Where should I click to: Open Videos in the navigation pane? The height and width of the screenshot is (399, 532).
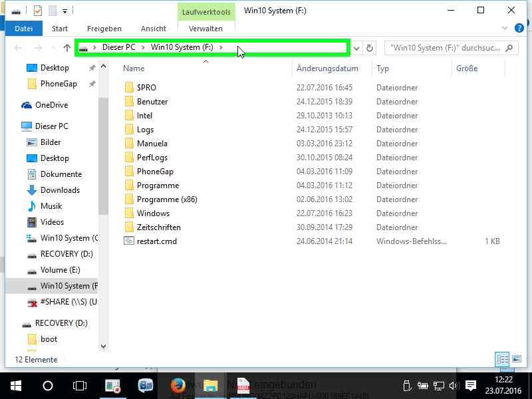click(52, 222)
